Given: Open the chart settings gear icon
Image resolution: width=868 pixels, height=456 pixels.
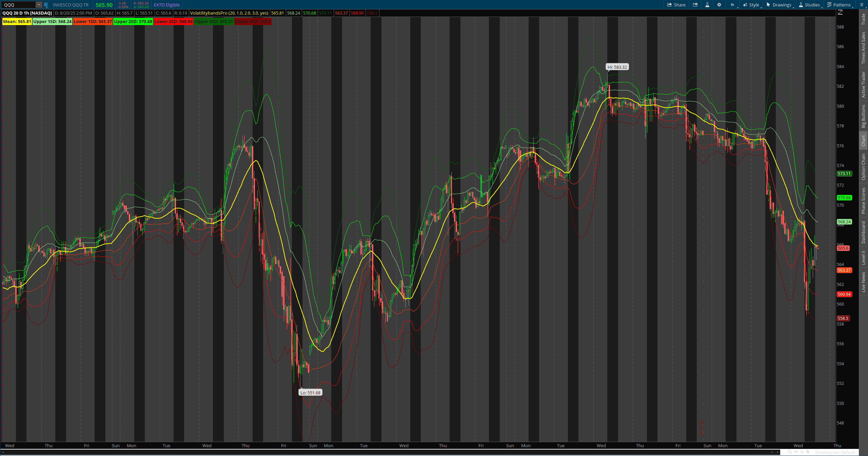Looking at the screenshot, I should pos(719,5).
